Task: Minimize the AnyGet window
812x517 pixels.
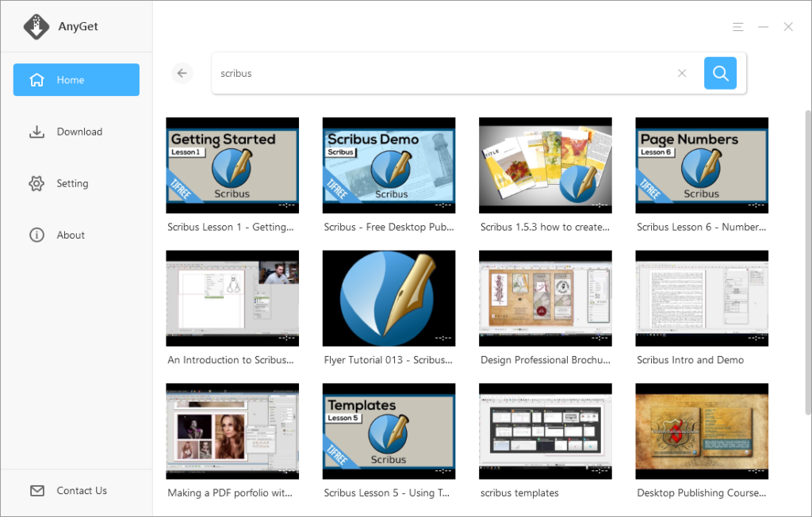Action: [x=764, y=27]
